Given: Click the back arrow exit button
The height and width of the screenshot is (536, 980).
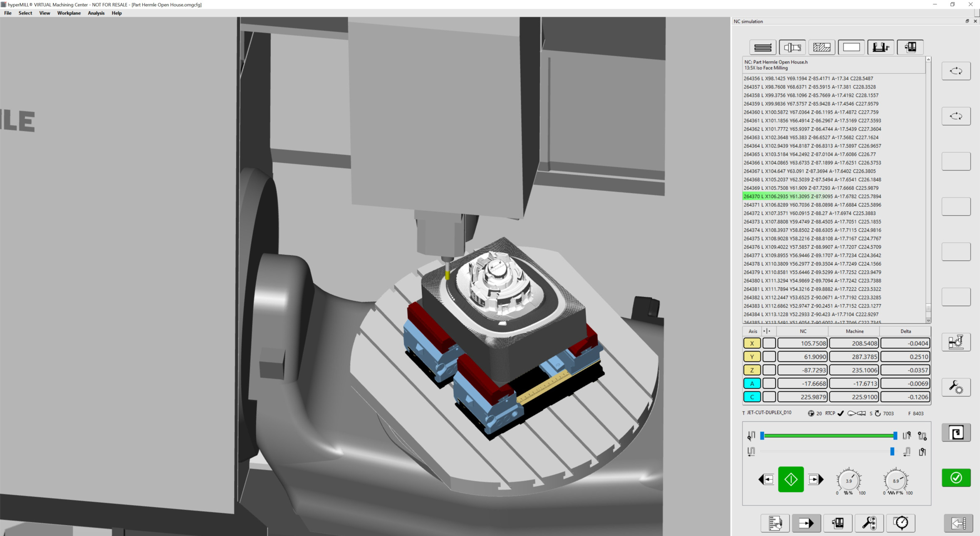Looking at the screenshot, I should point(958,523).
